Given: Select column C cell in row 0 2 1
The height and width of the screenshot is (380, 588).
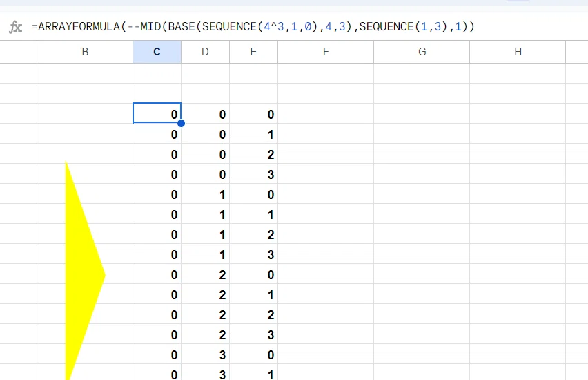Looking at the screenshot, I should click(157, 294).
